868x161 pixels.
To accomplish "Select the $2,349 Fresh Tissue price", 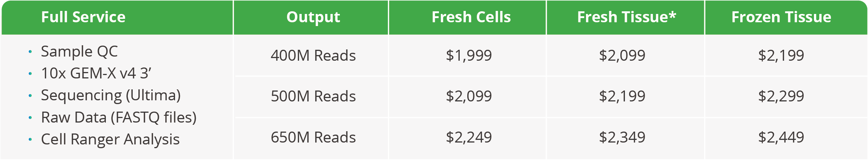I will [622, 138].
